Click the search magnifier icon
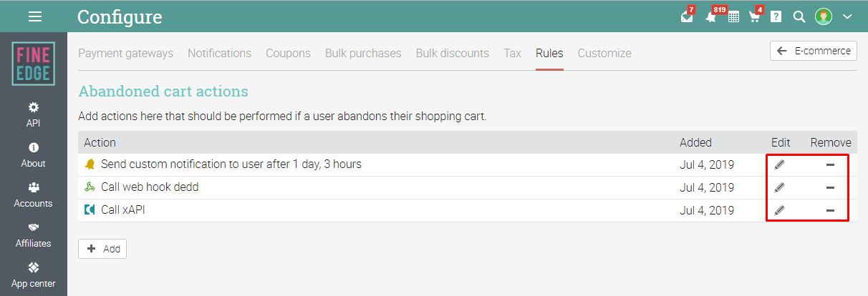This screenshot has width=868, height=296. tap(799, 16)
